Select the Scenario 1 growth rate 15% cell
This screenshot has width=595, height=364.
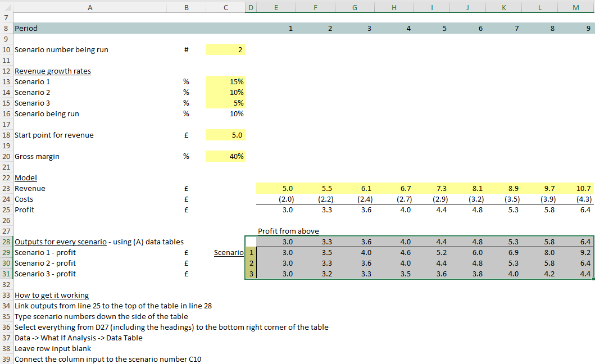pos(226,81)
